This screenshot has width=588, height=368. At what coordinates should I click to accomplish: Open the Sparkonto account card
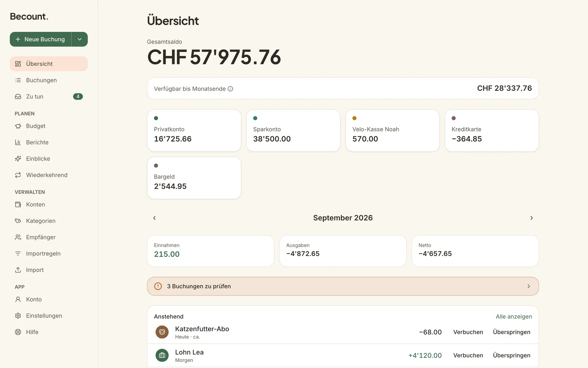point(293,130)
